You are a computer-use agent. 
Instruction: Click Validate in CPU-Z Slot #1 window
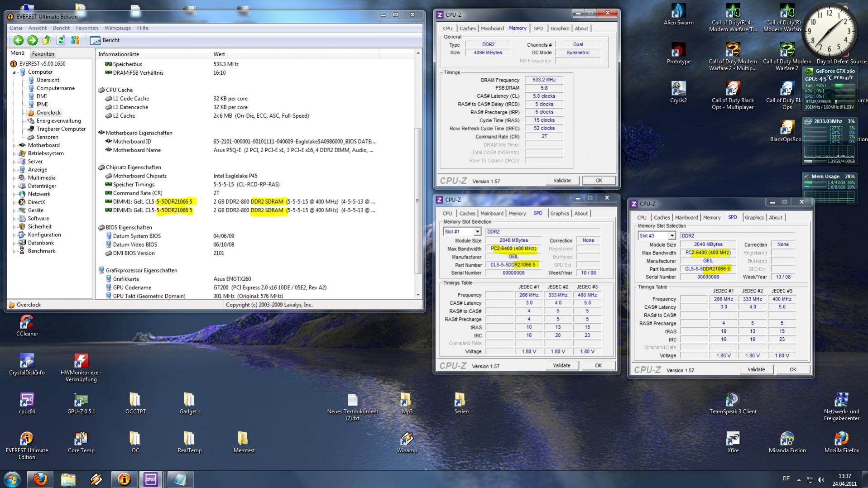pos(561,366)
